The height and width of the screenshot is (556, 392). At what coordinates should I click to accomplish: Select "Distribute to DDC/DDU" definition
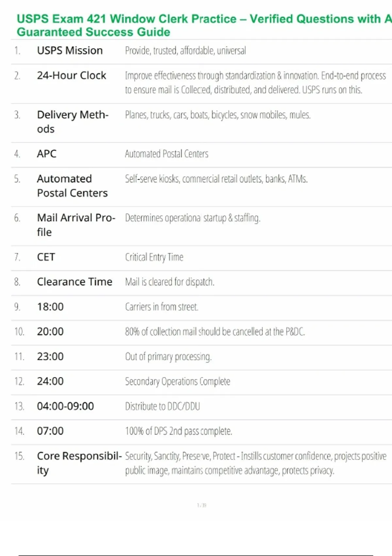point(163,406)
